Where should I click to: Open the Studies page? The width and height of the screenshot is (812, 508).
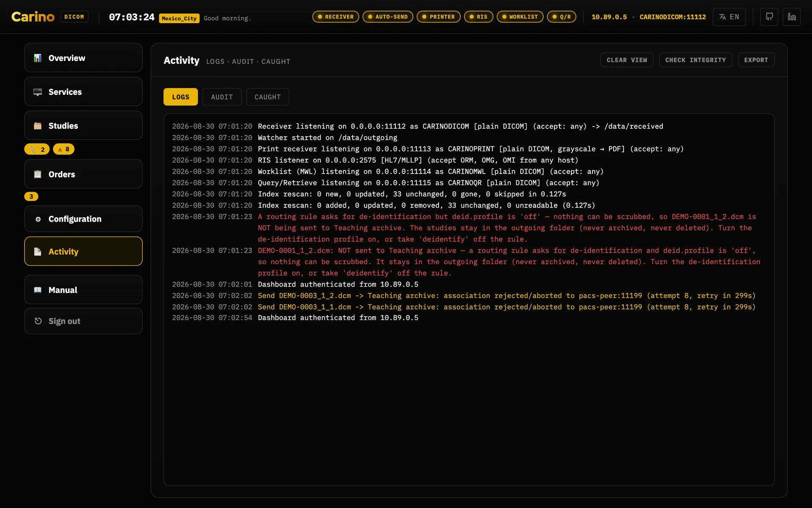pos(83,126)
